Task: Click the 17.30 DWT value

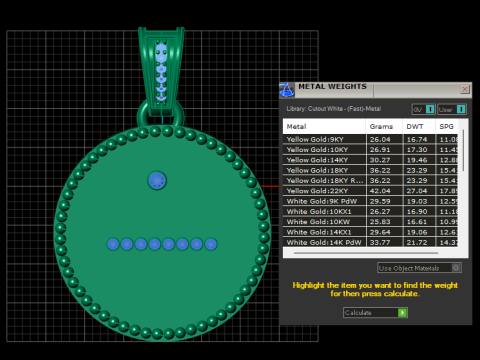Action: coord(417,150)
